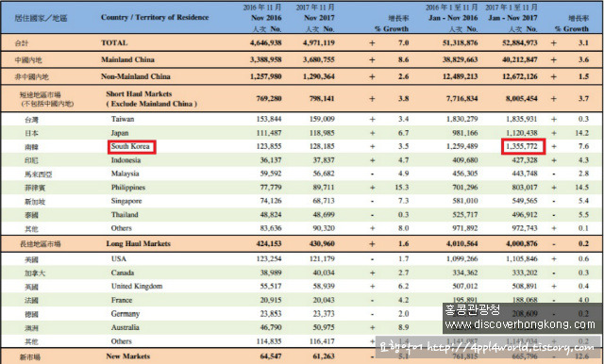This screenshot has width=604, height=364.
Task: Select the Thailand row label
Action: click(x=125, y=215)
